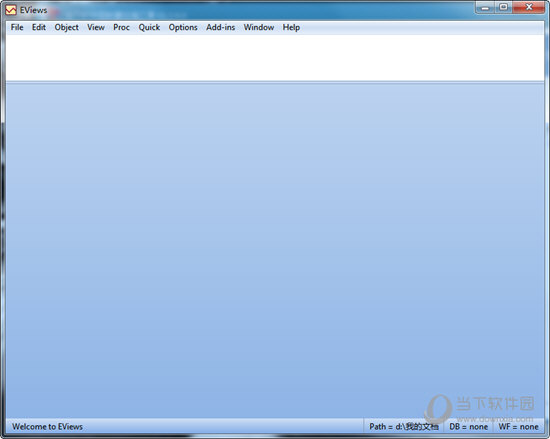This screenshot has height=439, width=550.
Task: Open the Object menu
Action: coord(66,27)
